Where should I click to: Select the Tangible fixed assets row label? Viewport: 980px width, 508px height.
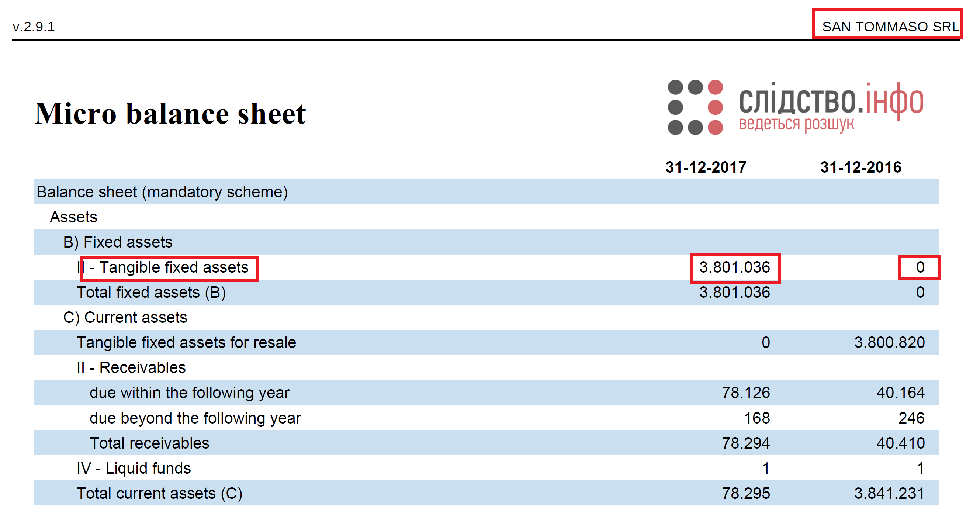(x=162, y=267)
